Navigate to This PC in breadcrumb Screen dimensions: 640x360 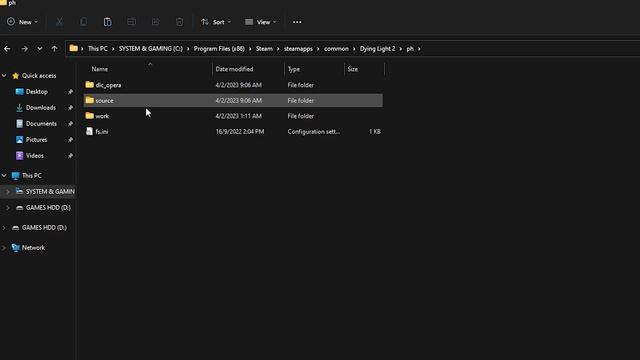tap(98, 49)
